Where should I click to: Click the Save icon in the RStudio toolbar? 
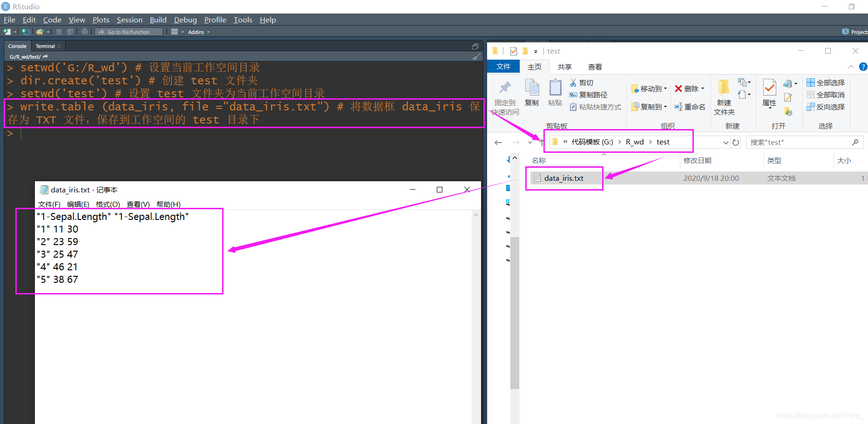(x=59, y=32)
